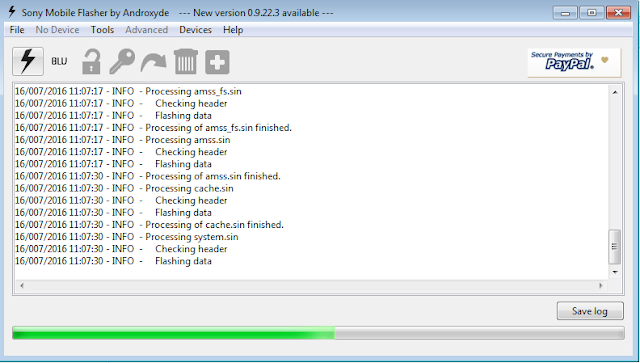Image resolution: width=640 pixels, height=363 pixels.
Task: Click the lightning bolt Flash device icon
Action: tap(28, 61)
